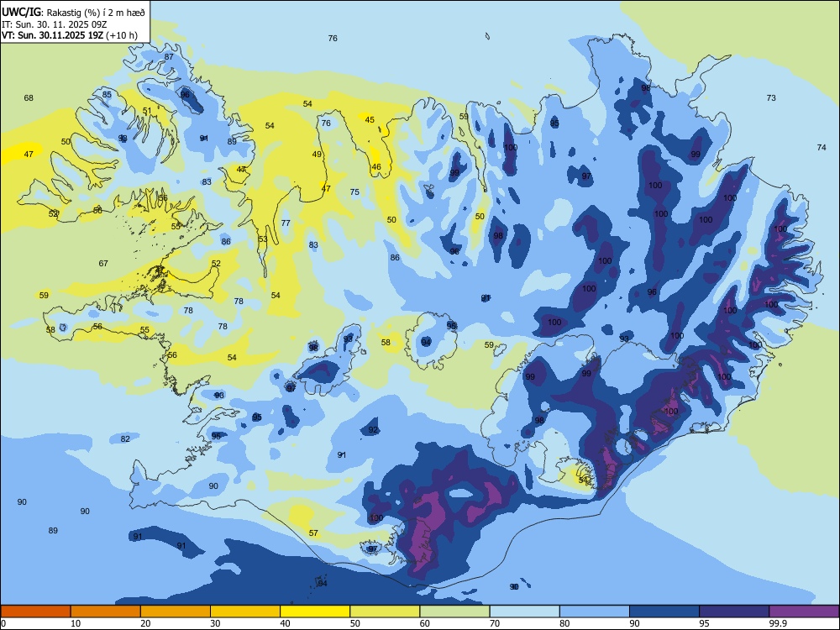Click the map value '49' on the map
Image resolution: width=840 pixels, height=630 pixels.
(318, 155)
